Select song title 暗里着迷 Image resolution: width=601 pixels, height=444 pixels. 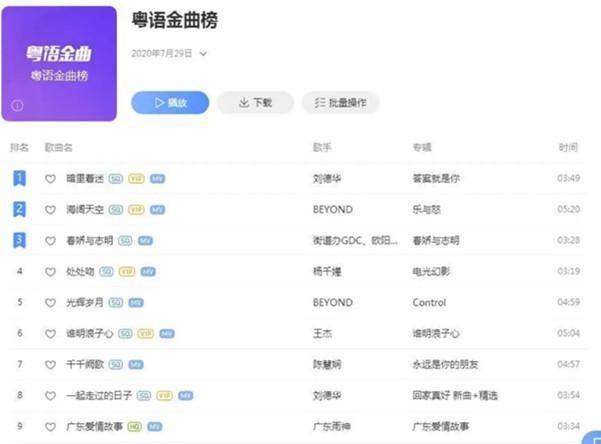(85, 179)
